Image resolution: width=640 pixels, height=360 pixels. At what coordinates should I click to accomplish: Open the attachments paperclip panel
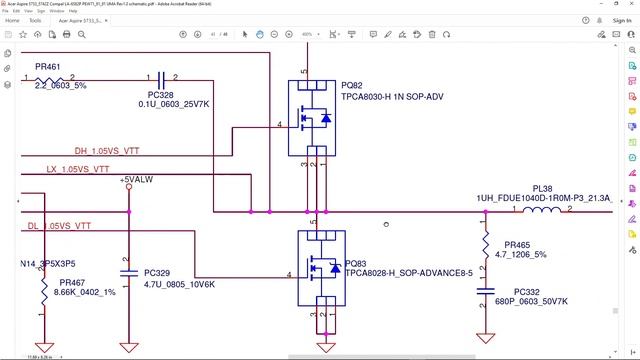[7, 69]
